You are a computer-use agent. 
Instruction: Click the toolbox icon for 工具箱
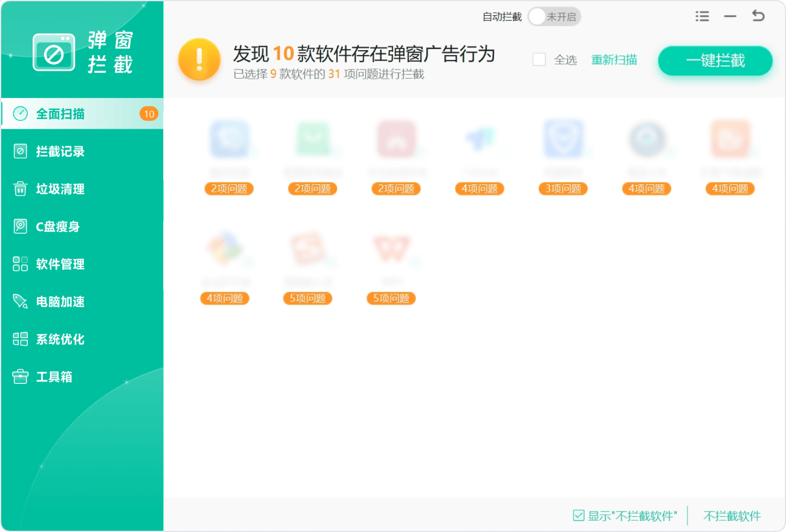click(21, 377)
